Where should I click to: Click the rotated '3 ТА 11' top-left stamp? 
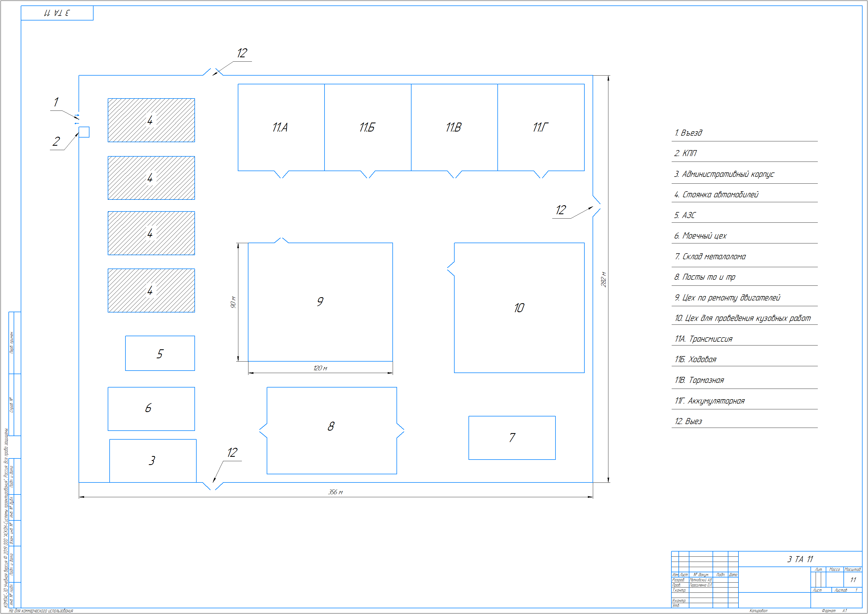pyautogui.click(x=57, y=13)
